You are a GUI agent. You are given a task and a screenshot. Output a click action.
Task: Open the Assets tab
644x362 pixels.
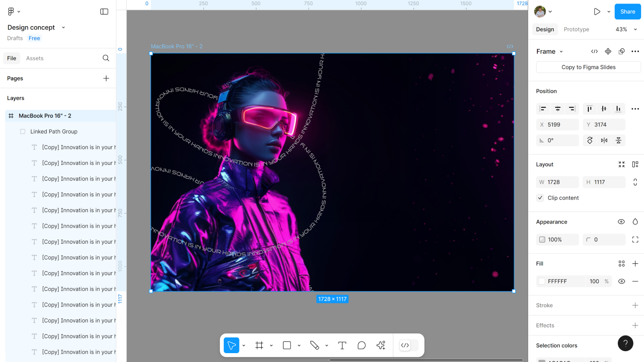click(x=35, y=58)
